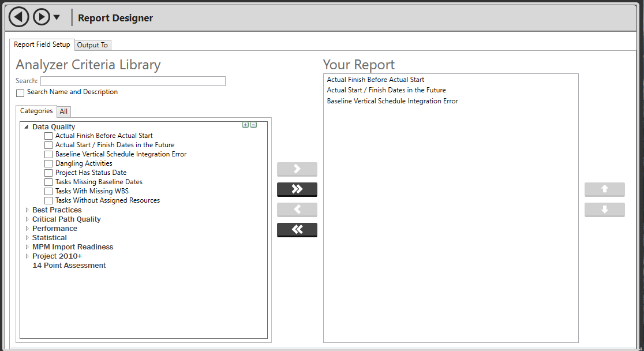Open the navigation history dropdown arrow

(57, 17)
